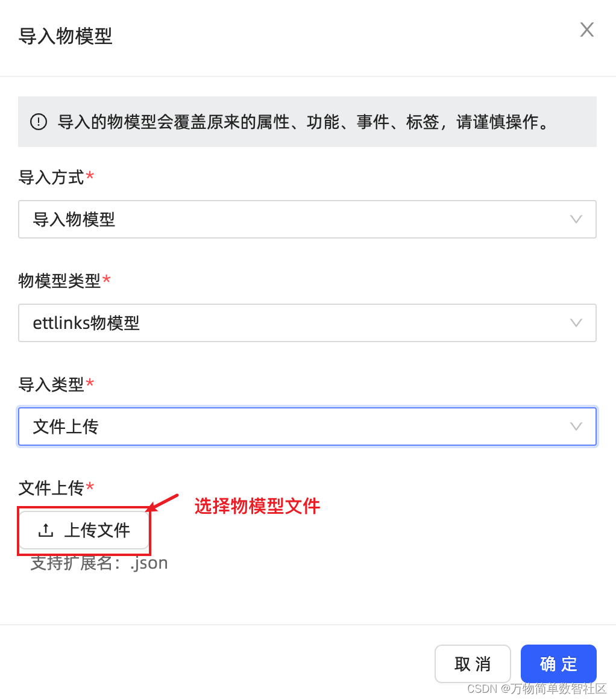The height and width of the screenshot is (700, 616).
Task: Cancel the import with 取消 button
Action: point(473,664)
